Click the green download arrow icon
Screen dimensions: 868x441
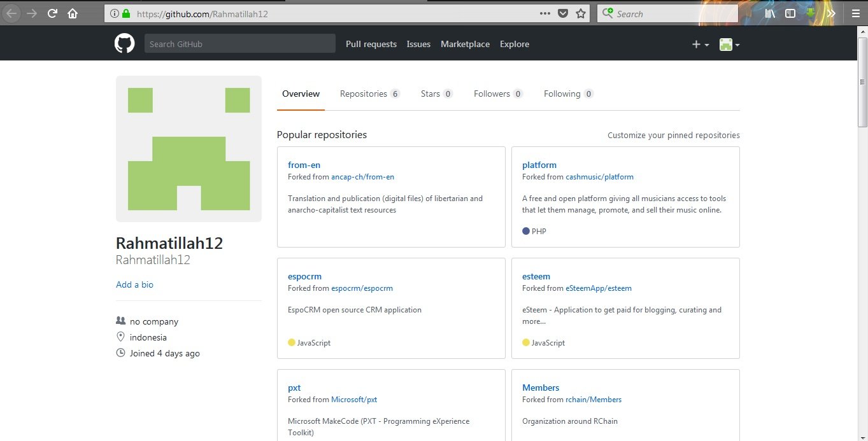pos(811,13)
